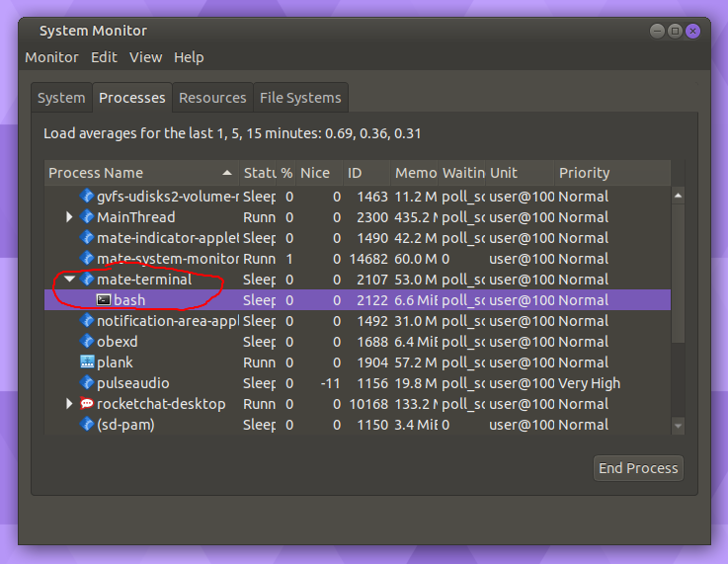Click the notification-area-applet process icon
Image resolution: width=728 pixels, height=564 pixels.
(x=87, y=321)
